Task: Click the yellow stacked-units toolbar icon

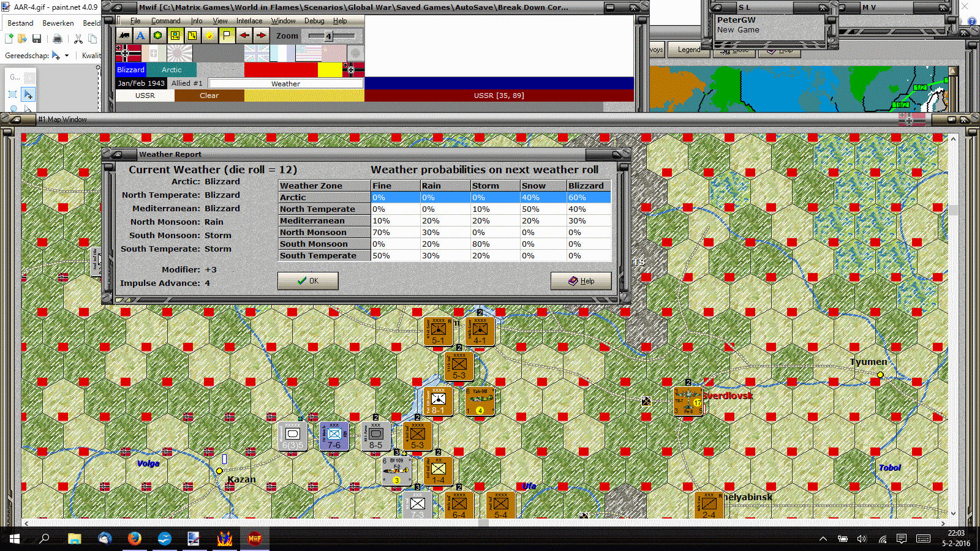Action: (x=192, y=36)
